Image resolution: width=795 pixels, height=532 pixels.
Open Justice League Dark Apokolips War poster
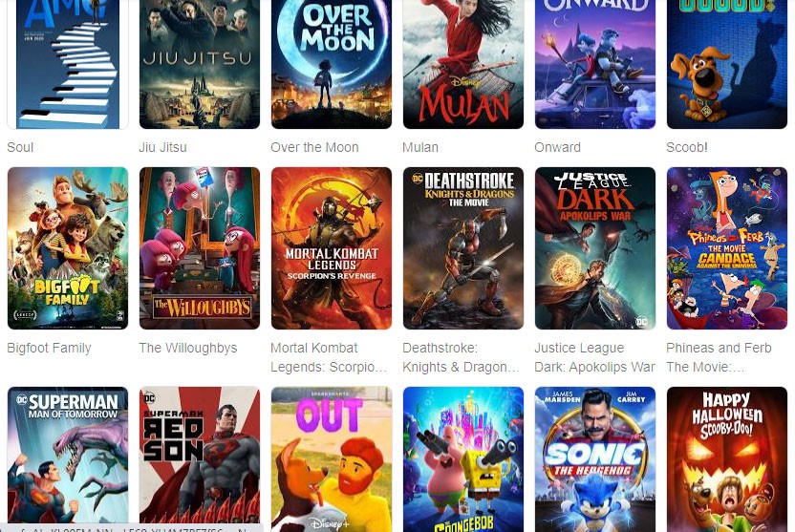[x=595, y=248]
